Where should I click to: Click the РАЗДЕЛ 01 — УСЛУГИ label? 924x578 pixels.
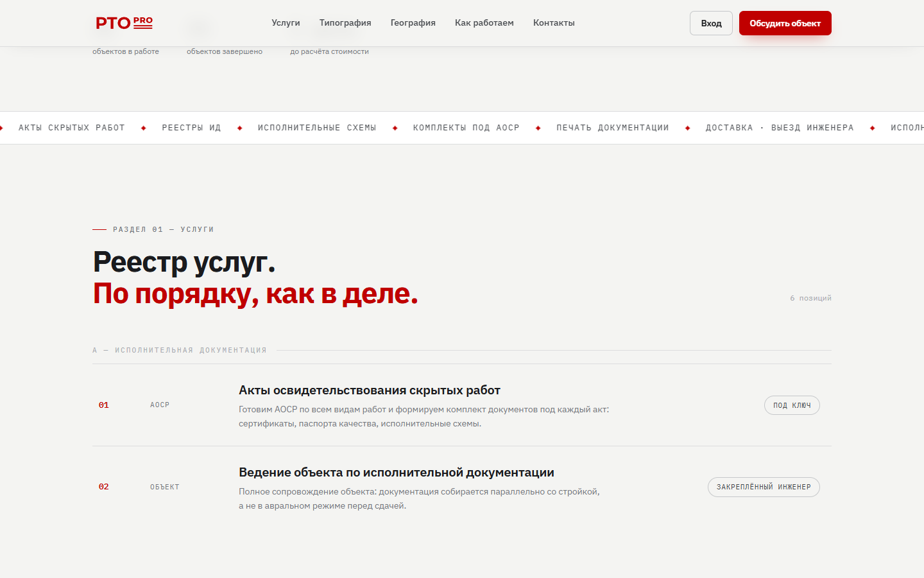[164, 229]
